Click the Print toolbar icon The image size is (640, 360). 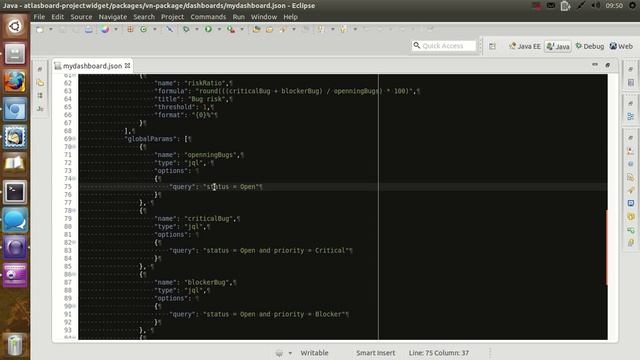89,29
